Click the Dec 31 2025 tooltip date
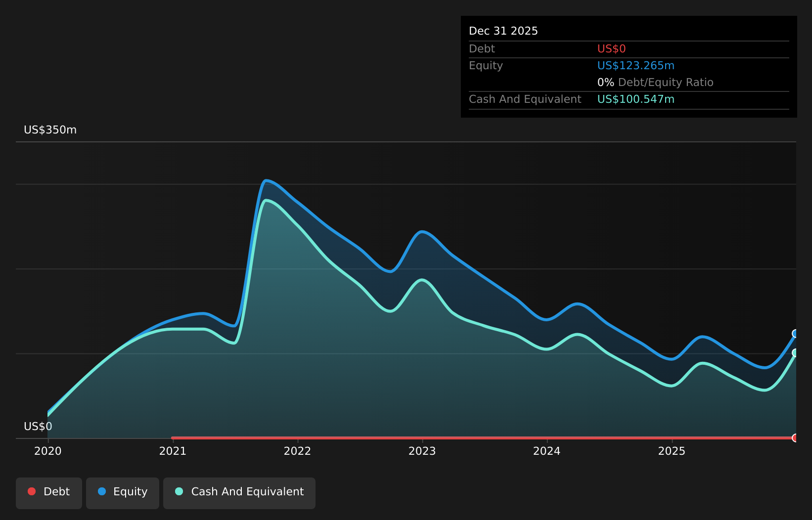The height and width of the screenshot is (520, 812). tap(503, 31)
